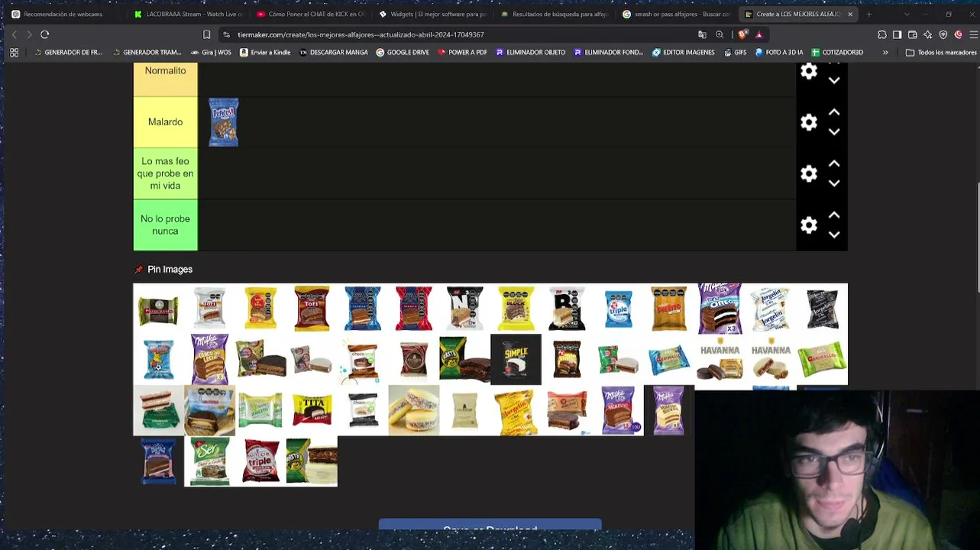Click the 'No lo probe nunca' tier label
The height and width of the screenshot is (550, 980).
[165, 225]
